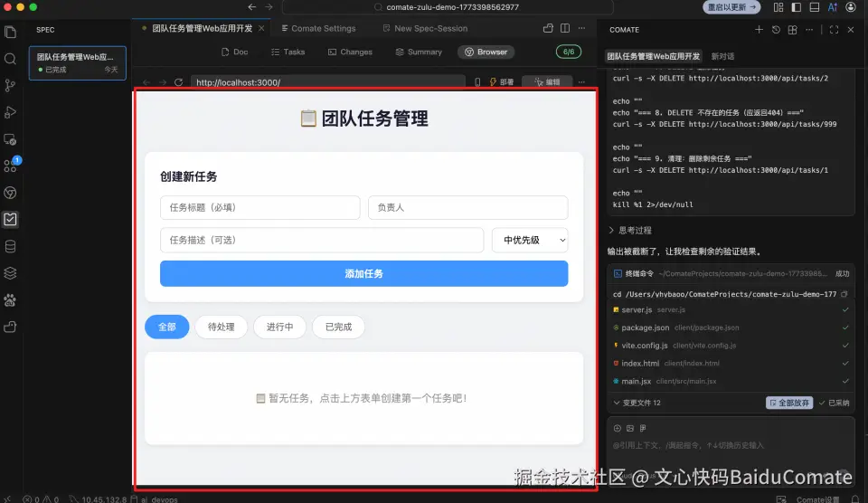Open the Remote Explorer icon in activity bar
This screenshot has height=503, width=868.
(10, 139)
